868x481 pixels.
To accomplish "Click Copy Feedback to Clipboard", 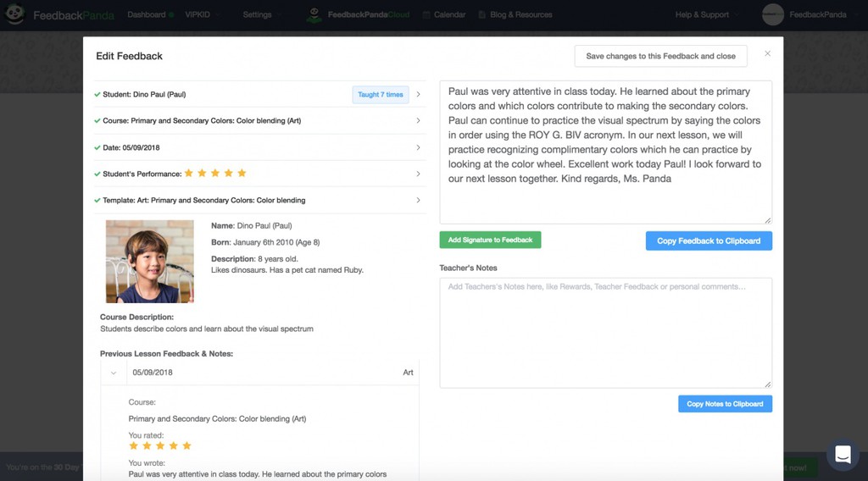I will coord(709,241).
